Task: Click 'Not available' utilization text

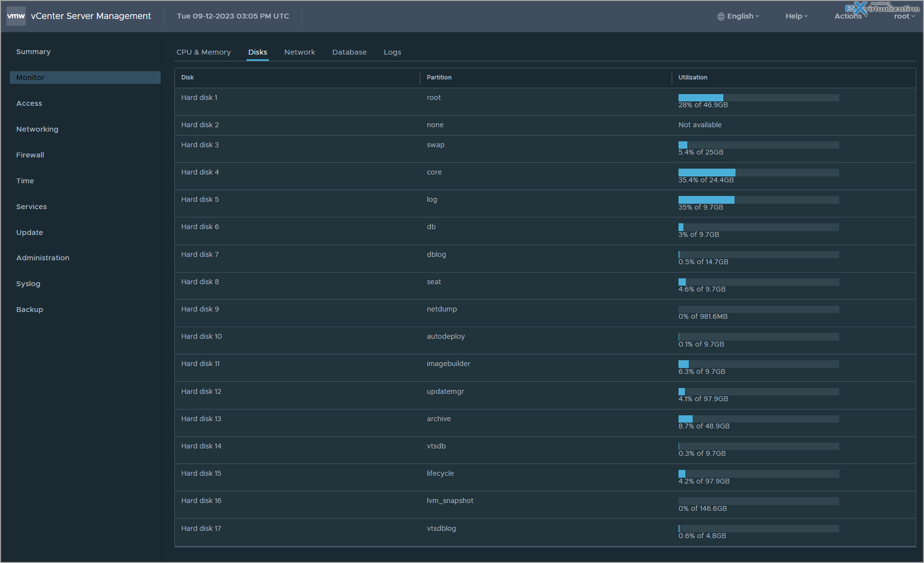Action: [x=700, y=125]
